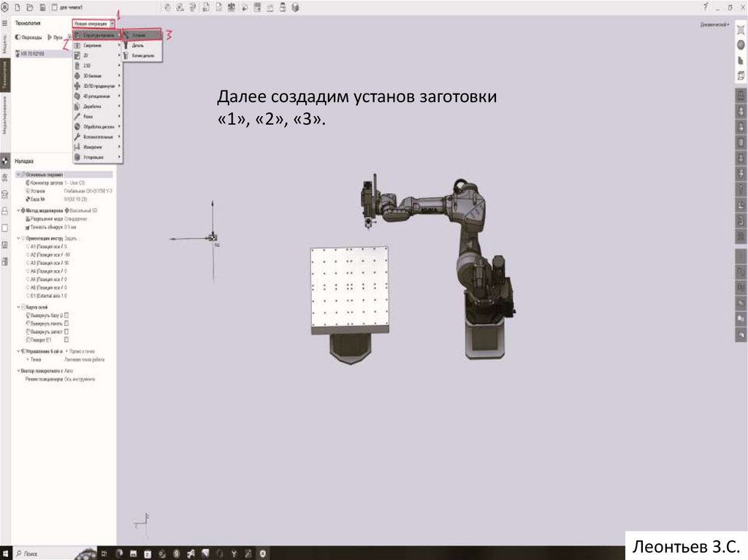Click the Ось инструмента value
748x560 pixels.
coord(80,379)
